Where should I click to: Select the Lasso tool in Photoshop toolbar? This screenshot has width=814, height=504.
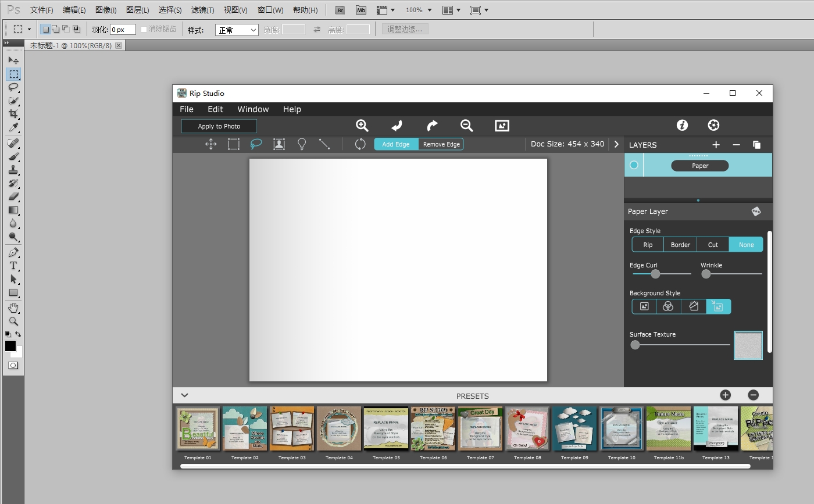13,87
